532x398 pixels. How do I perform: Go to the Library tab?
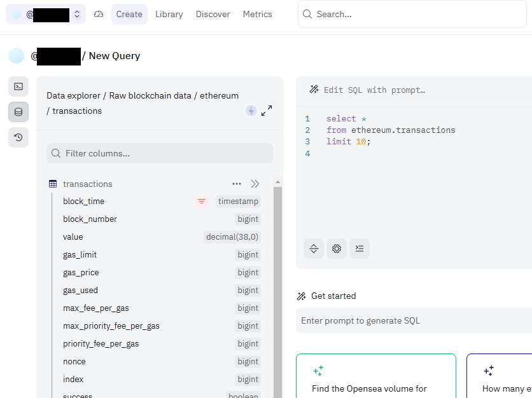click(x=169, y=14)
